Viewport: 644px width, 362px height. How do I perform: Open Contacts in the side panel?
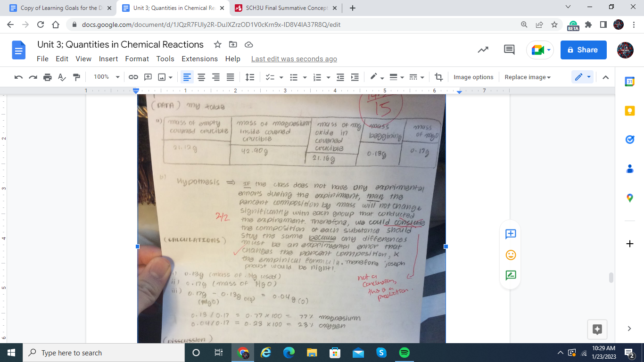[x=629, y=169]
